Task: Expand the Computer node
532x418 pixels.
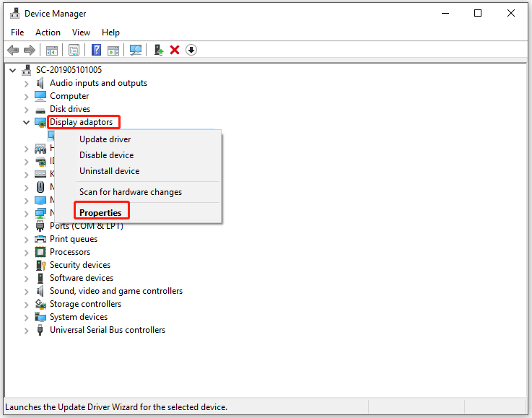Action: point(26,97)
